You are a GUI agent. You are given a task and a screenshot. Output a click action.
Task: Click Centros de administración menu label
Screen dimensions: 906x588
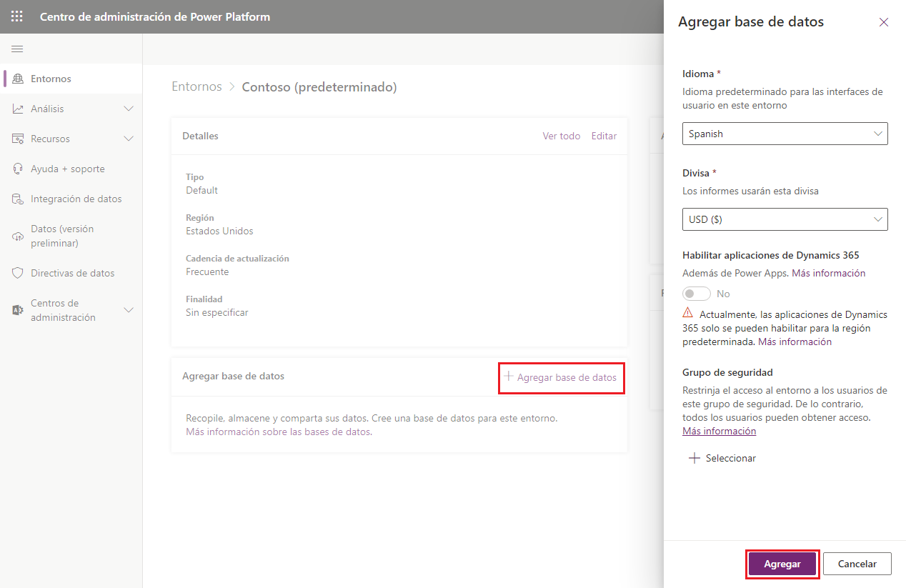[x=63, y=310]
